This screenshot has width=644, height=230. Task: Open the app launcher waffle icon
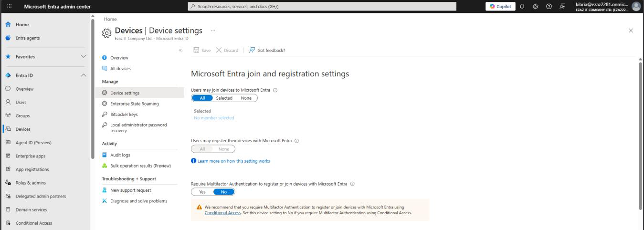[9, 6]
